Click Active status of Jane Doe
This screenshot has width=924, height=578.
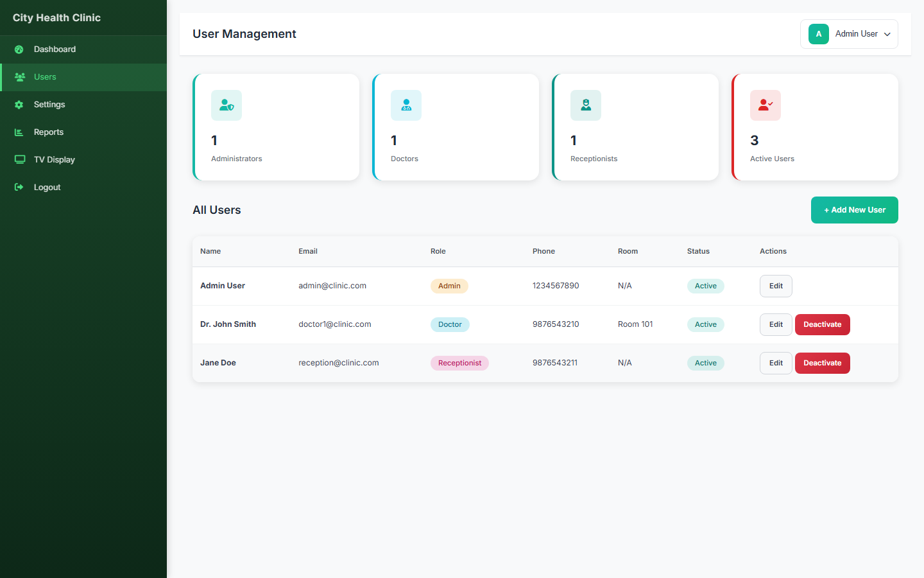click(x=706, y=363)
